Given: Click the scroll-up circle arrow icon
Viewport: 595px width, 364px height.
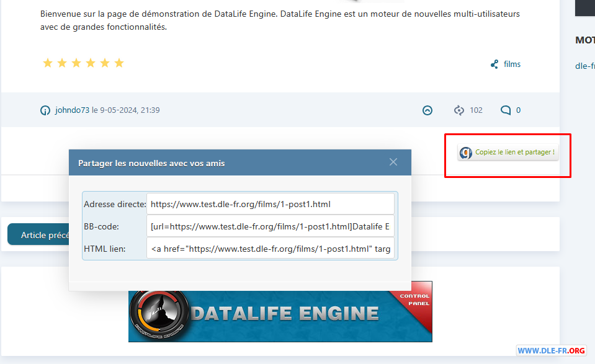Looking at the screenshot, I should [x=427, y=110].
